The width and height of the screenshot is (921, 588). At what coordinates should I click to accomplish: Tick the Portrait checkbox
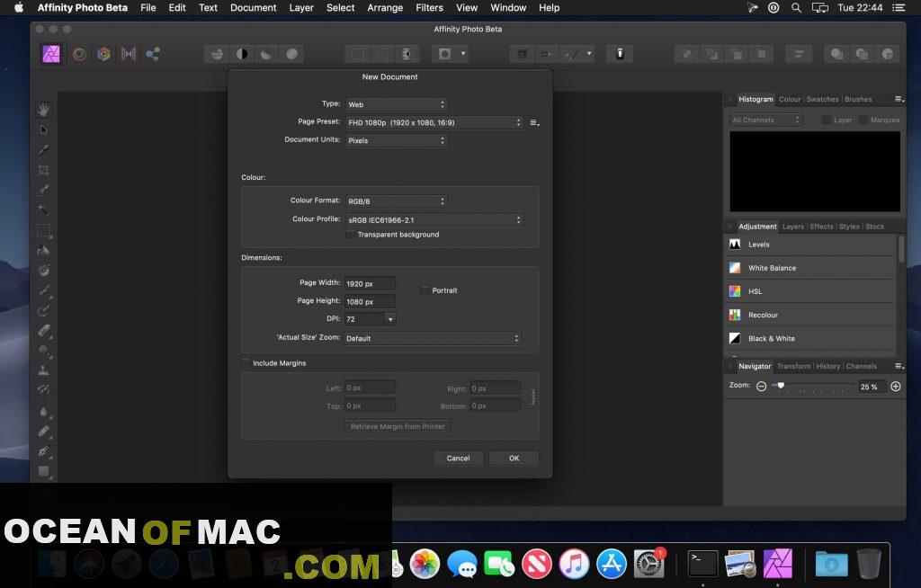(425, 290)
